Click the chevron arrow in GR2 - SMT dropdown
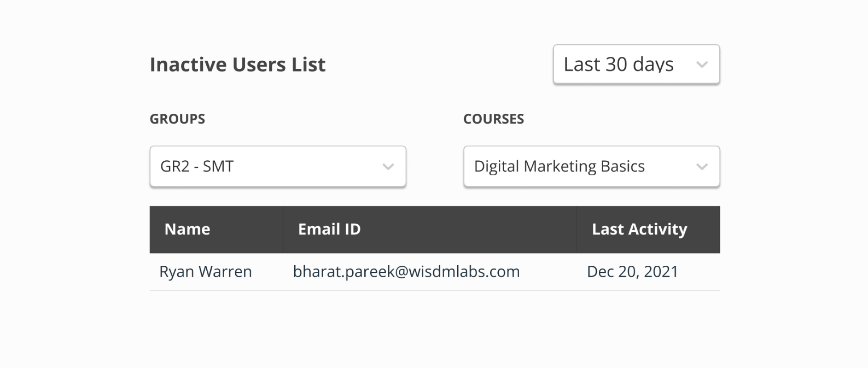The image size is (868, 368). tap(388, 167)
